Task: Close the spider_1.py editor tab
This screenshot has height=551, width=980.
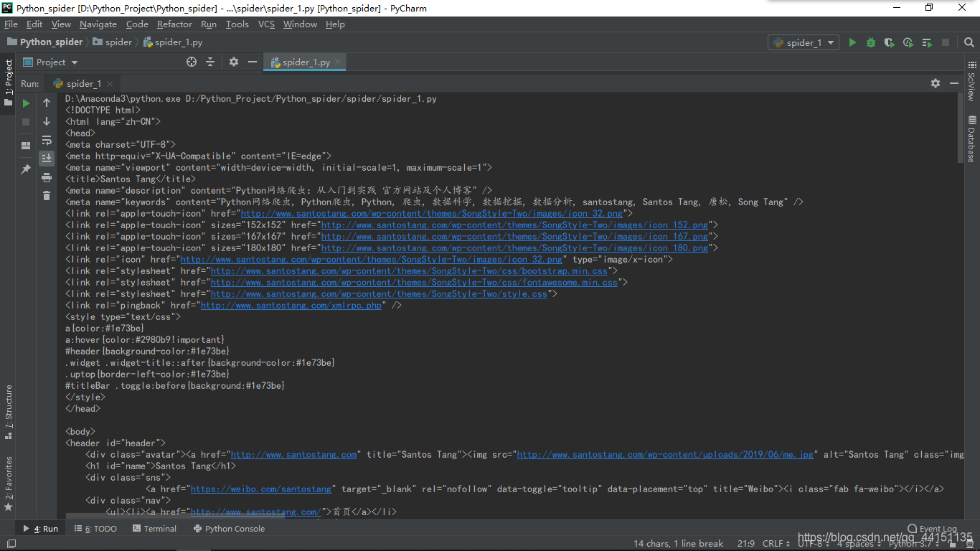Action: tap(339, 62)
